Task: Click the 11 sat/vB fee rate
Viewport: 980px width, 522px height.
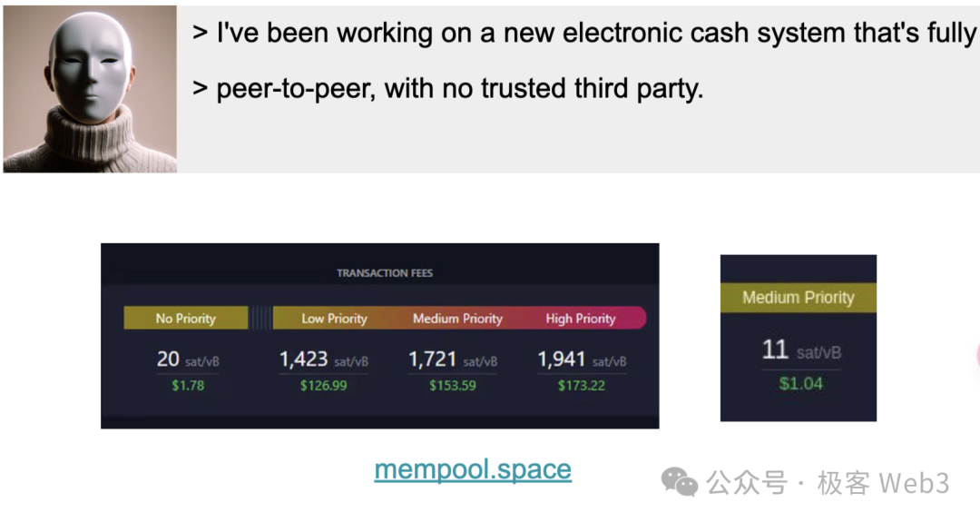Action: click(x=800, y=350)
